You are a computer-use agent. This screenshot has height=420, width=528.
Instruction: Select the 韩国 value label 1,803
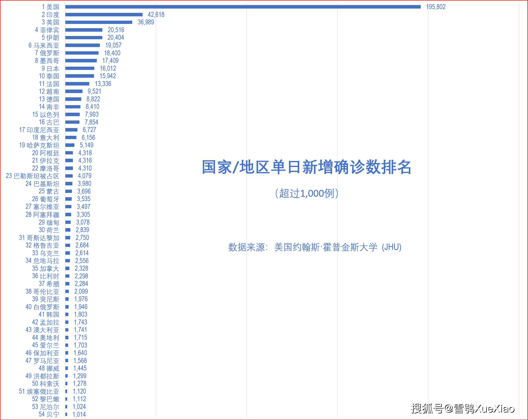pos(80,314)
